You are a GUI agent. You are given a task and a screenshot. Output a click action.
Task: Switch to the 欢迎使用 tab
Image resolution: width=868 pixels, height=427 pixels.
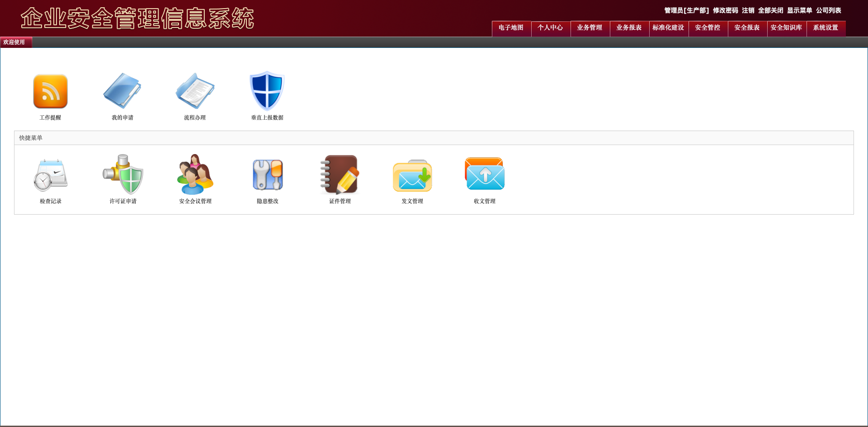[14, 42]
